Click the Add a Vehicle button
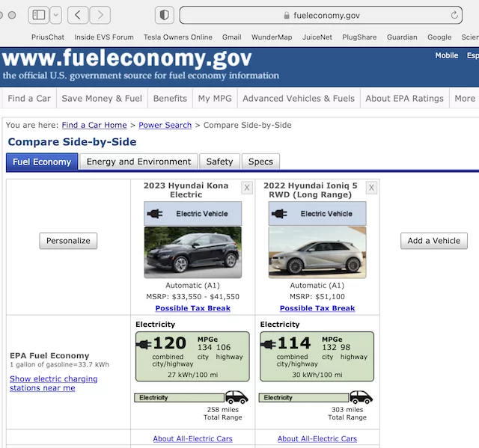479x448 pixels. point(434,241)
